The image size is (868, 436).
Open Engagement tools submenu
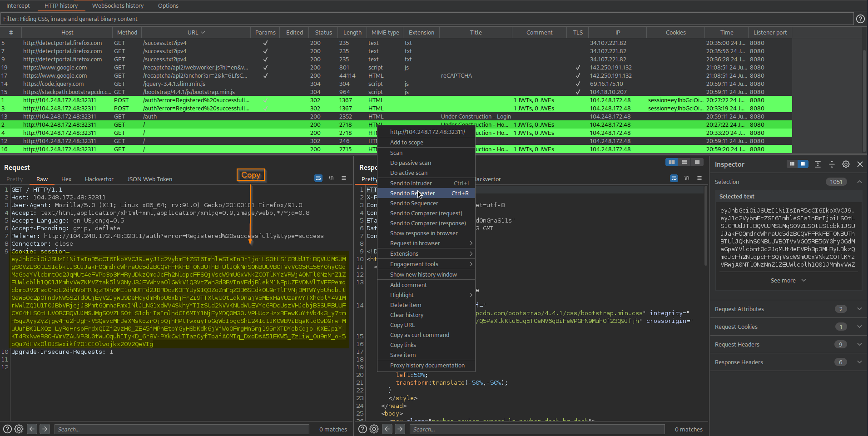click(426, 264)
